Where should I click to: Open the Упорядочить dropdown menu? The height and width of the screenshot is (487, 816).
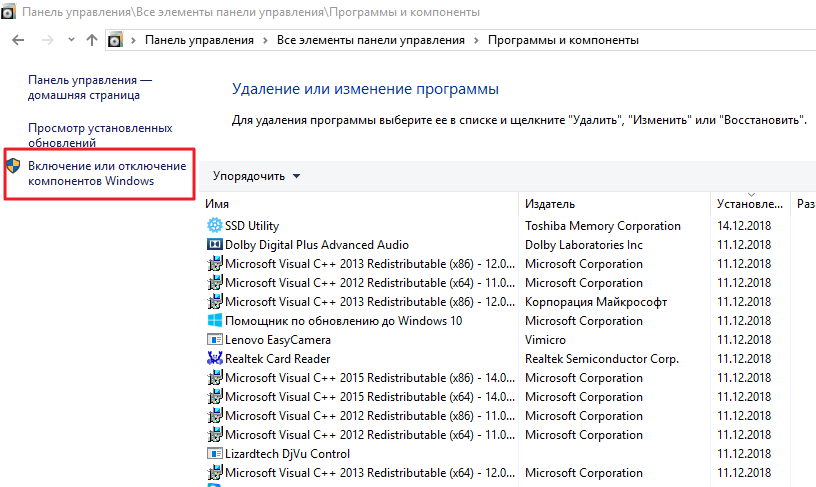[256, 176]
